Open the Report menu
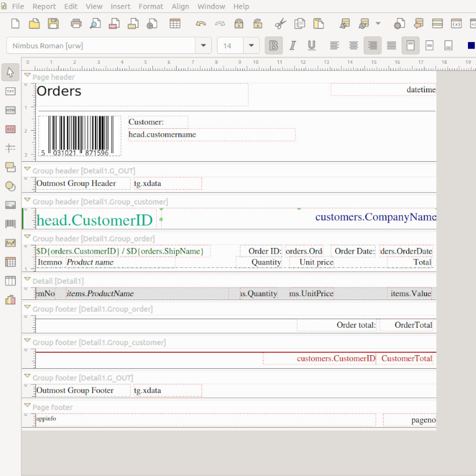This screenshot has width=476, height=476. 44,6
